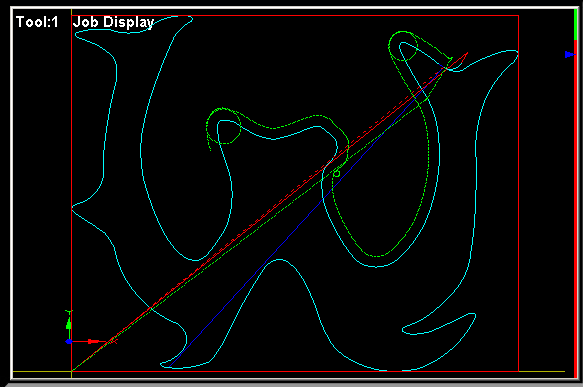Click the green lead-in loop of center shape

pyautogui.click(x=223, y=126)
